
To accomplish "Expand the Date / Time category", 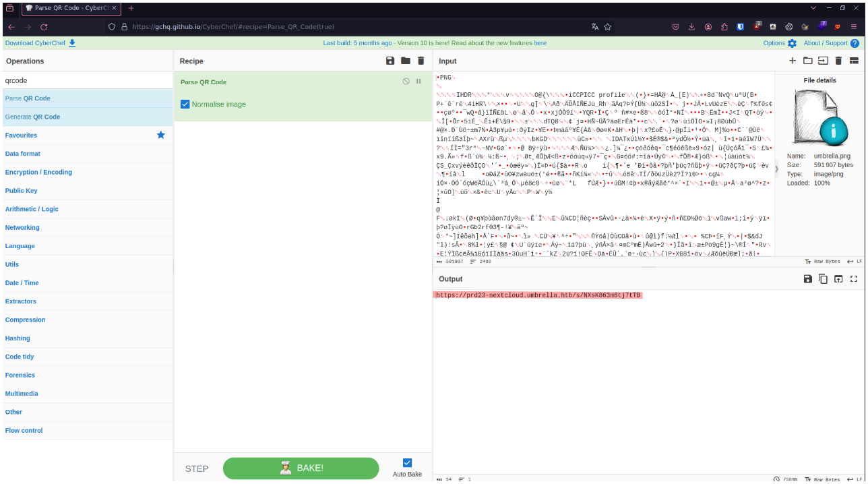I will (x=87, y=283).
